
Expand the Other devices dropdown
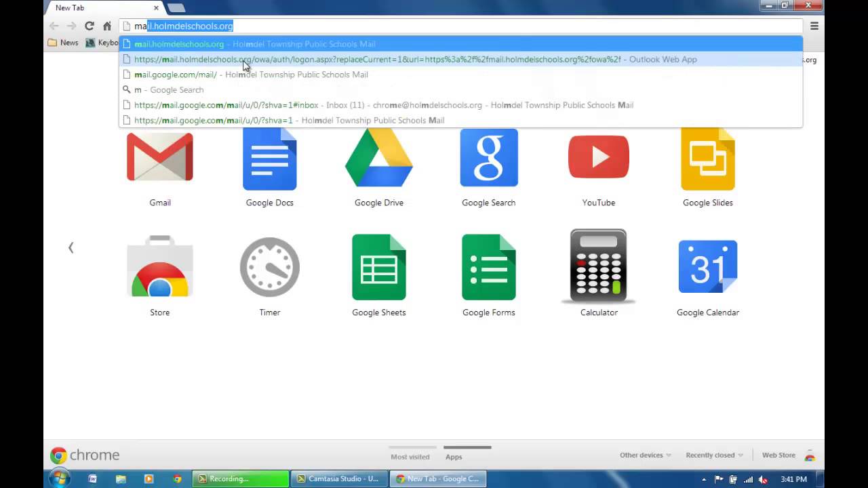coord(645,455)
